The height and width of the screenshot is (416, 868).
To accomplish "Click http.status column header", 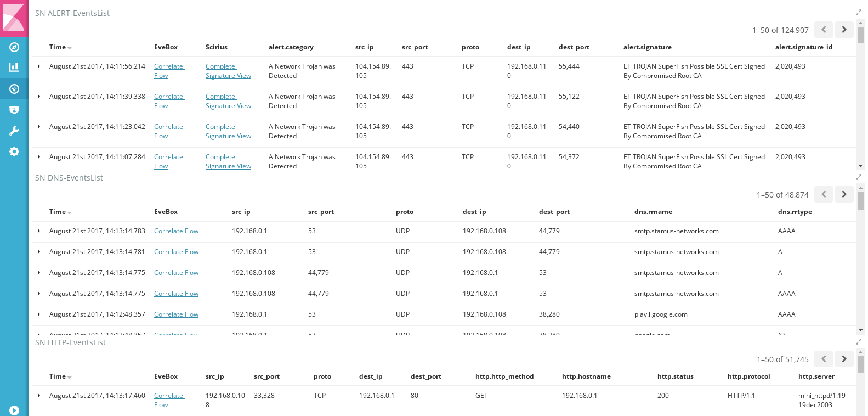I will 675,376.
